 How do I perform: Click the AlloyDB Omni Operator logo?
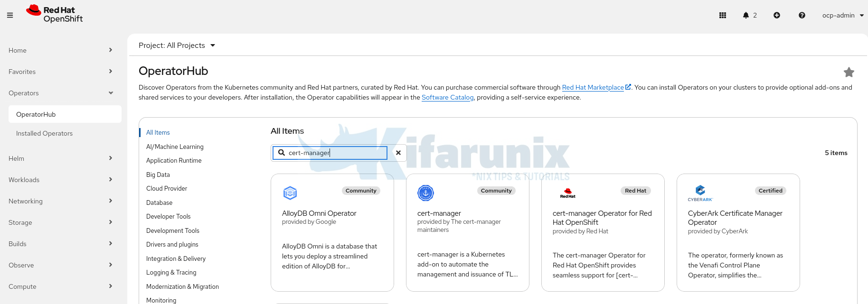[290, 193]
